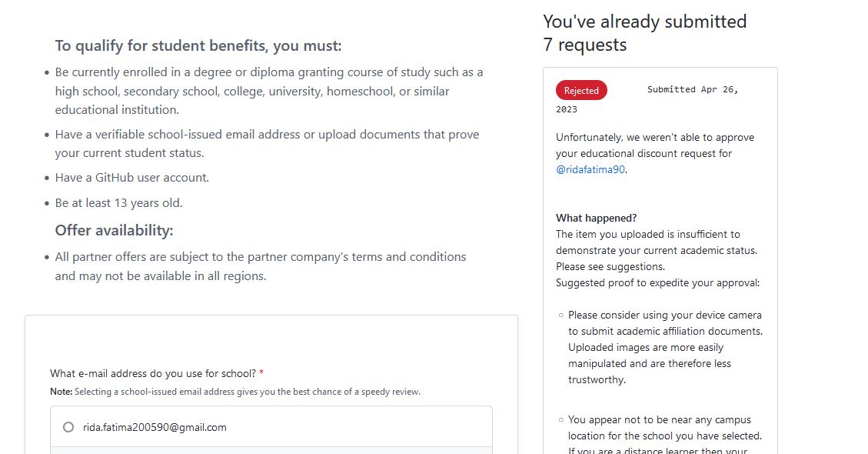Click the "Offer availability:" heading
The height and width of the screenshot is (454, 868).
(x=114, y=231)
